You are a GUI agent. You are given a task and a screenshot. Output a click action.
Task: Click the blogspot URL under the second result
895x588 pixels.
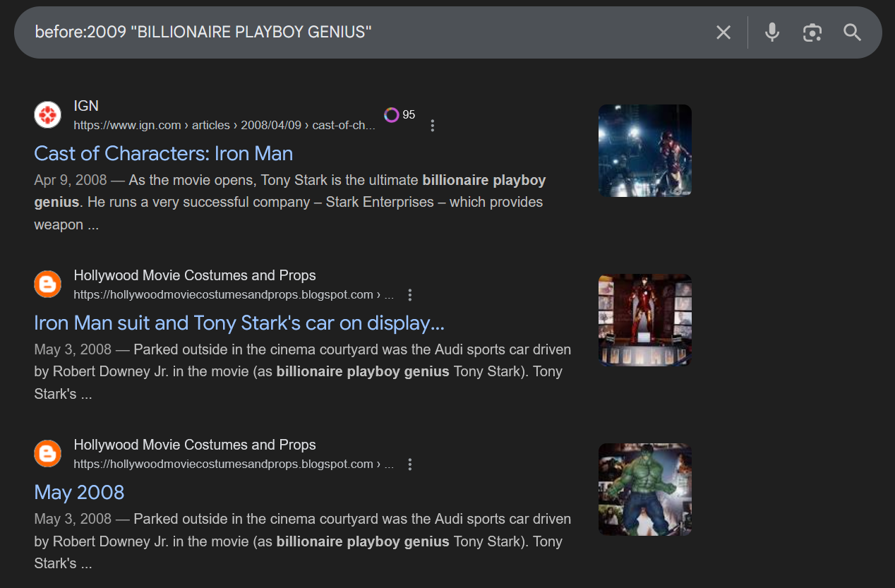(x=234, y=294)
